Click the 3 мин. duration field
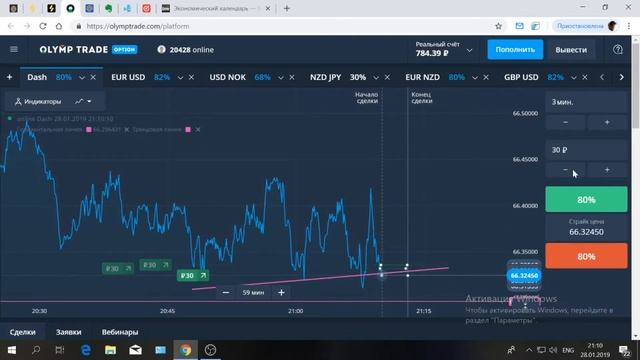This screenshot has height=360, width=640. 586,102
